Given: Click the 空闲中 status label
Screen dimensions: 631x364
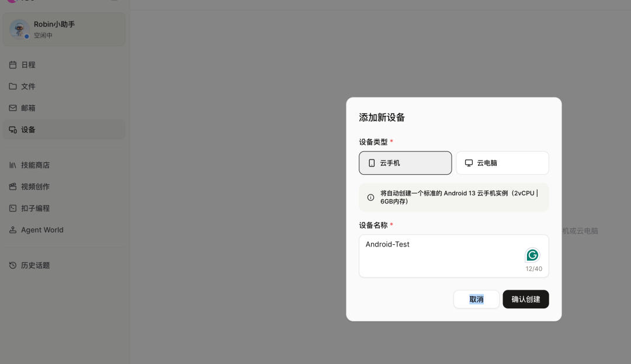Looking at the screenshot, I should pyautogui.click(x=43, y=35).
